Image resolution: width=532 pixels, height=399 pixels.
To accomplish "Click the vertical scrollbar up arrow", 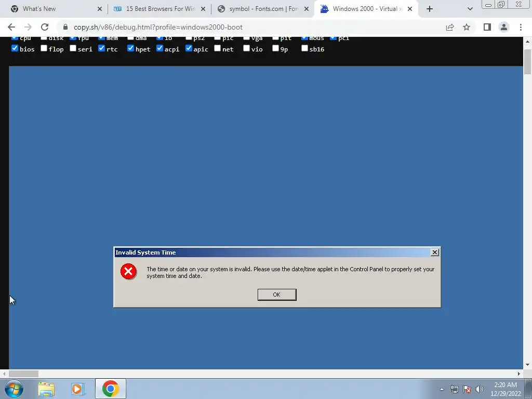I will point(528,42).
